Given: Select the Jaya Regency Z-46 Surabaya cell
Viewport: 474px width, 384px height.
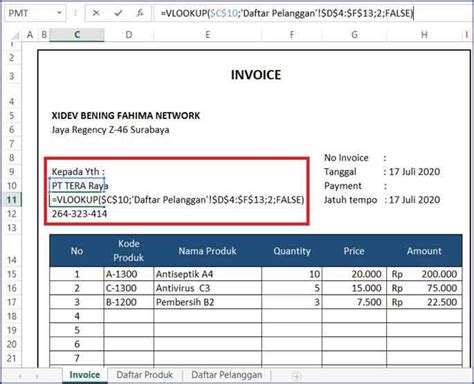Looking at the screenshot, I should coord(110,130).
